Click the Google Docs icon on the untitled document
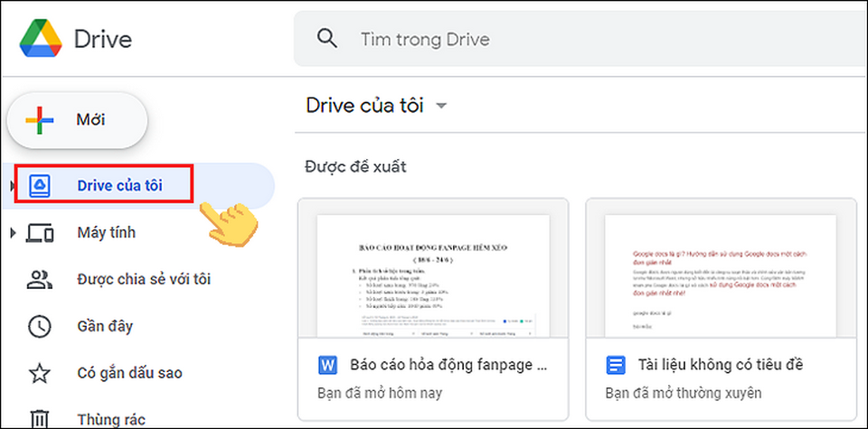This screenshot has height=429, width=868. pos(616,365)
